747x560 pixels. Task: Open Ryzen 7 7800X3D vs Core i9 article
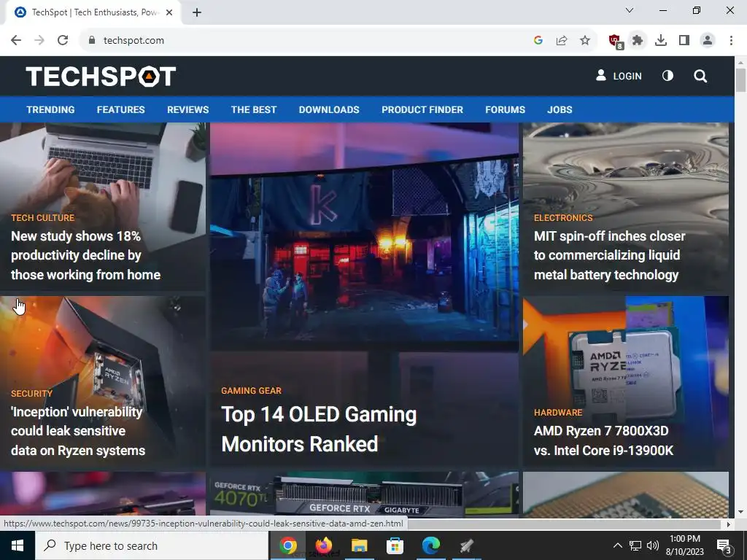(x=603, y=440)
